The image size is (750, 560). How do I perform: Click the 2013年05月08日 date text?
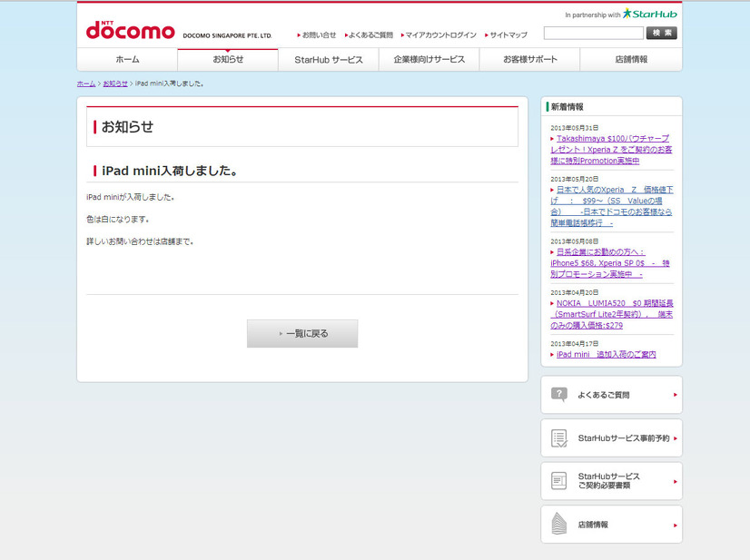pos(575,241)
